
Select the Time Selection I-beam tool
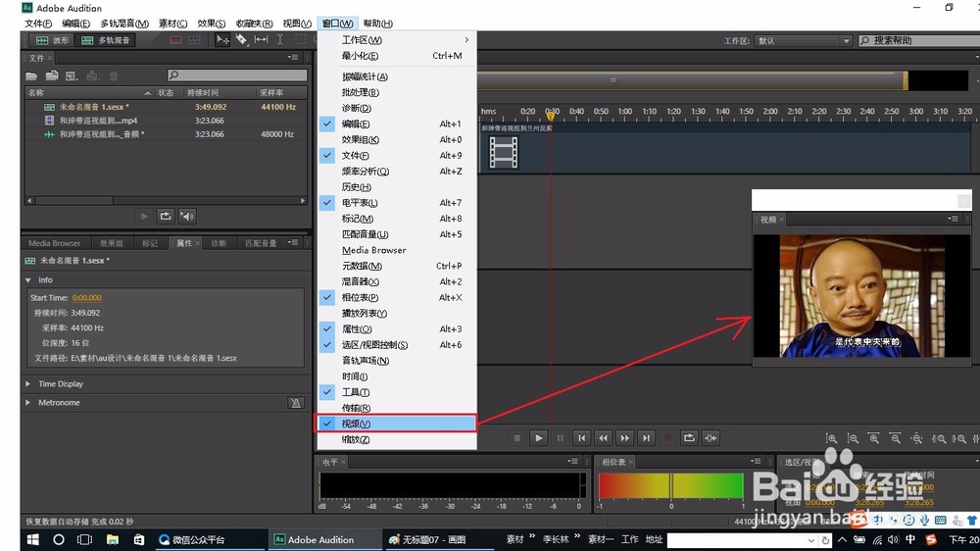[280, 40]
